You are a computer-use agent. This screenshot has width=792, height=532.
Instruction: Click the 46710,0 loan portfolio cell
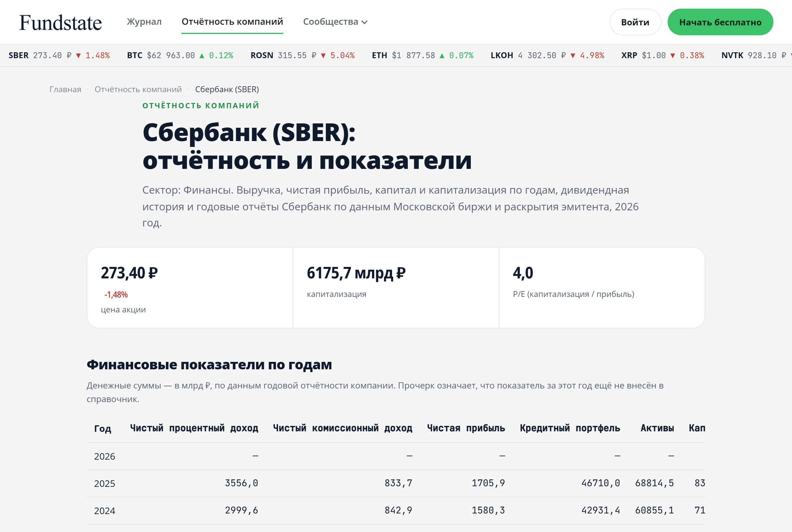tap(600, 483)
